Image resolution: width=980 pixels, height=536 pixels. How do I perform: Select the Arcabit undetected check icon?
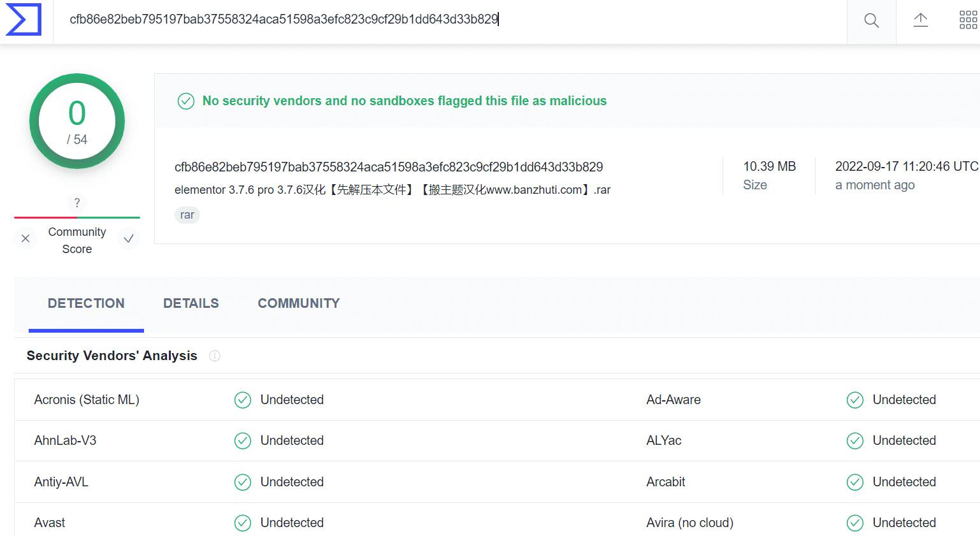855,482
